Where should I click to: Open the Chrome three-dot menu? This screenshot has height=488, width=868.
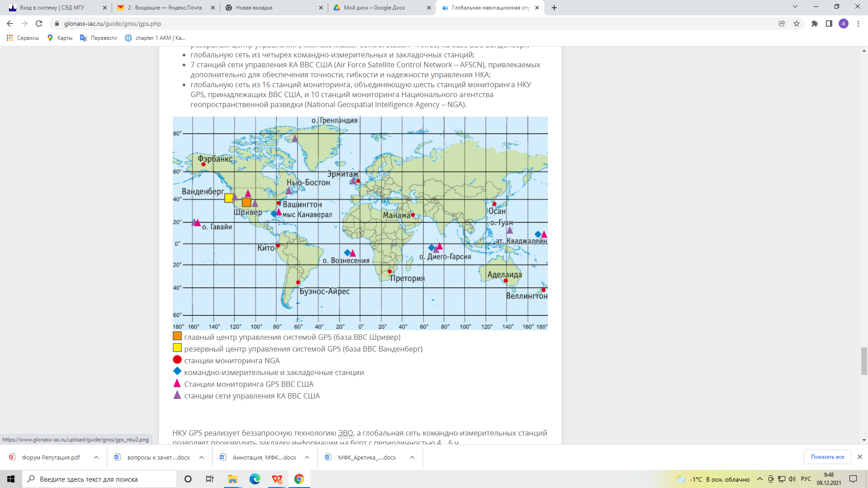point(858,23)
